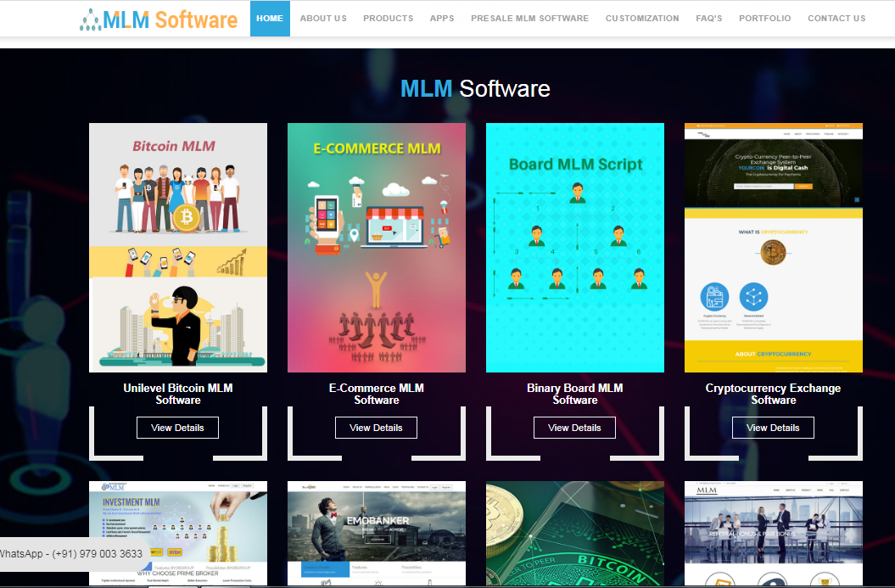Open the ABOUT US page
Viewport: 895px width, 588px height.
(x=323, y=18)
